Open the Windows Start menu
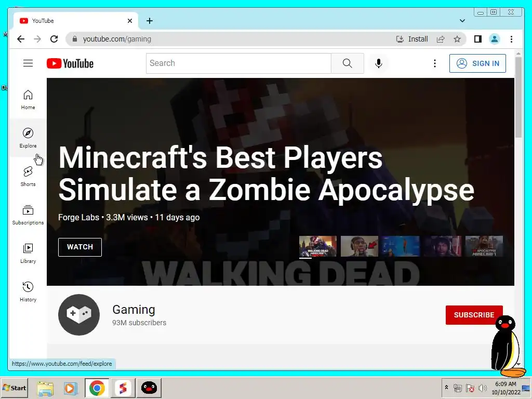Image resolution: width=532 pixels, height=399 pixels. pyautogui.click(x=15, y=388)
